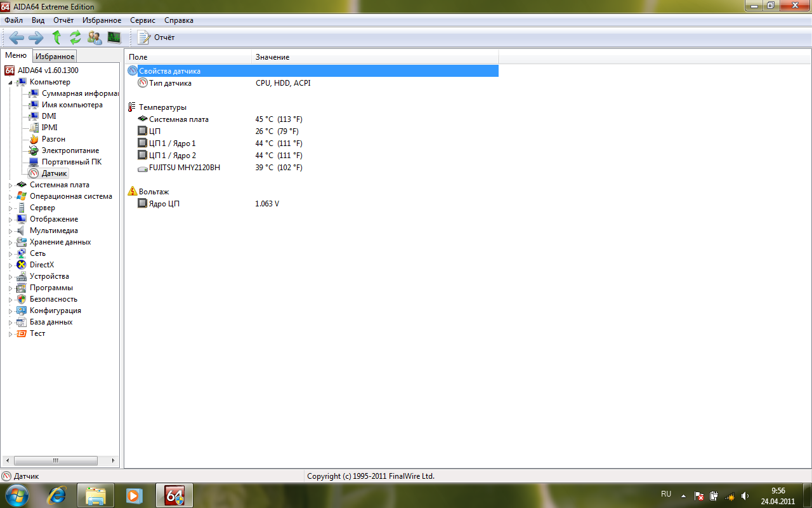
Task: Click the Forward navigation arrow
Action: click(36, 37)
